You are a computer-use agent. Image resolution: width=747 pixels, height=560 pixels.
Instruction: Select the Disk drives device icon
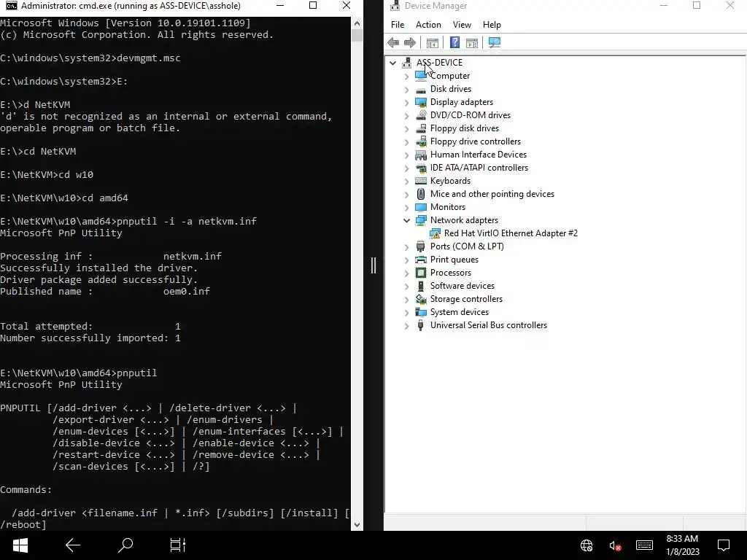click(x=421, y=89)
